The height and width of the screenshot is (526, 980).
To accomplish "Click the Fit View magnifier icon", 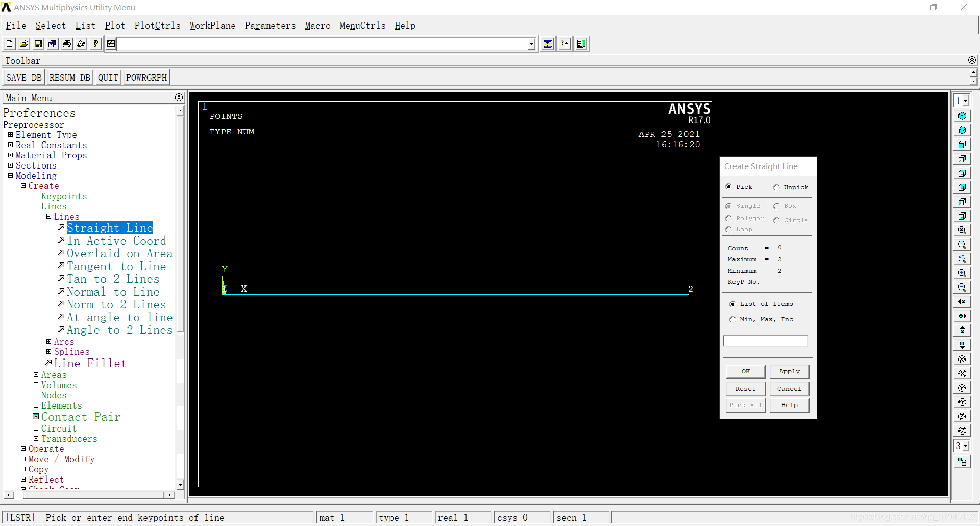I will coord(962,230).
